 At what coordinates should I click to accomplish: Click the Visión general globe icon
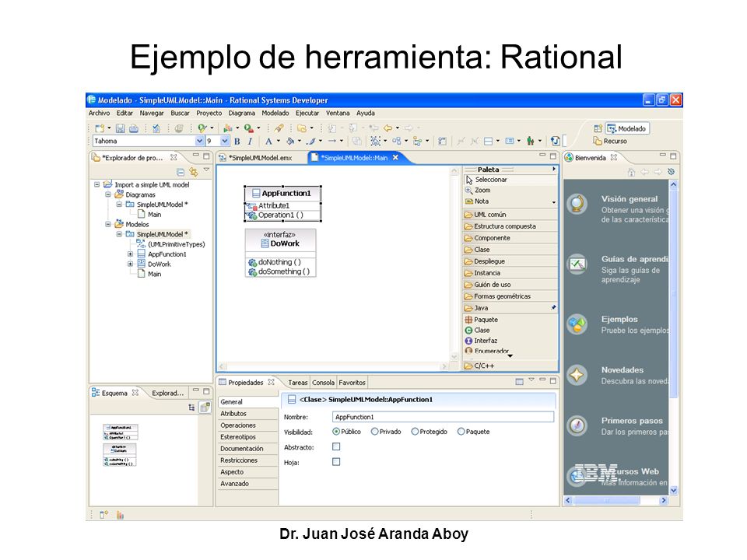click(x=577, y=205)
